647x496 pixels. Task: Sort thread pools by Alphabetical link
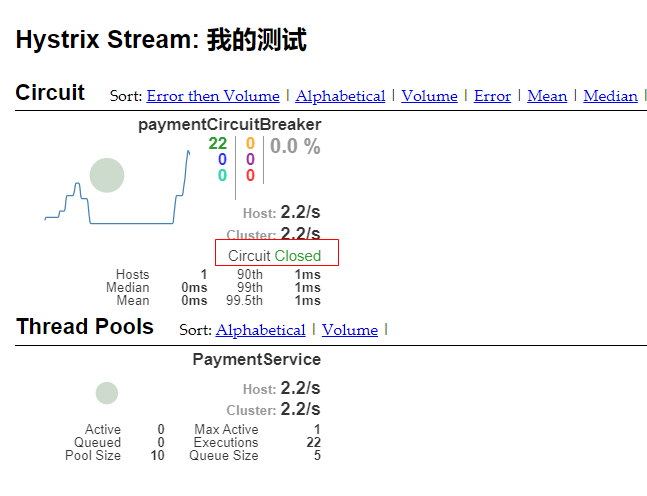(x=260, y=330)
